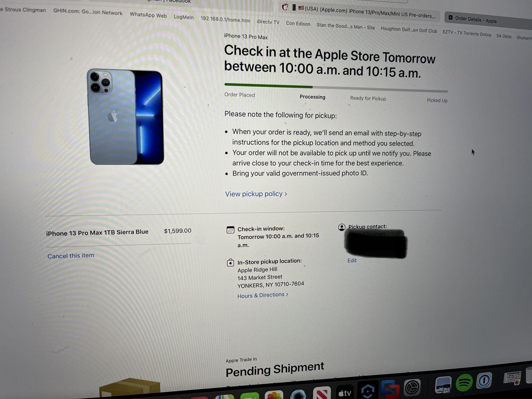Click the green order progress bar
Viewport: 532px width, 399px height.
268,86
